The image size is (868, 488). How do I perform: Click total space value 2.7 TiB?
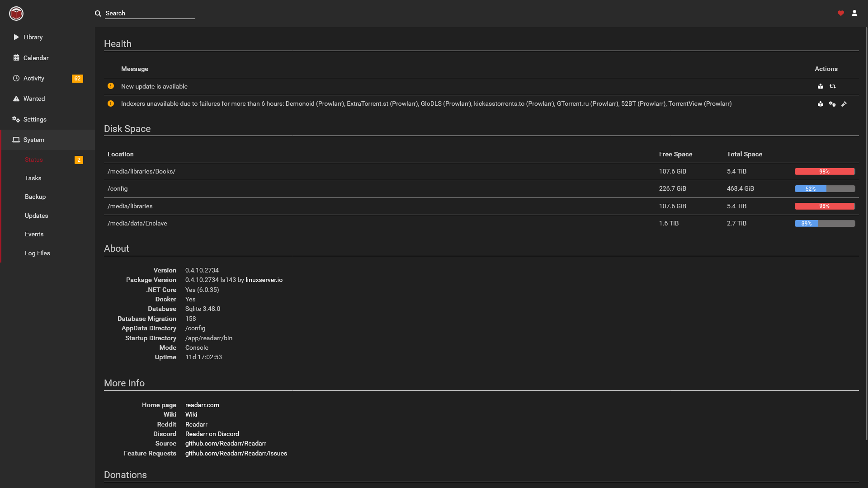coord(737,223)
